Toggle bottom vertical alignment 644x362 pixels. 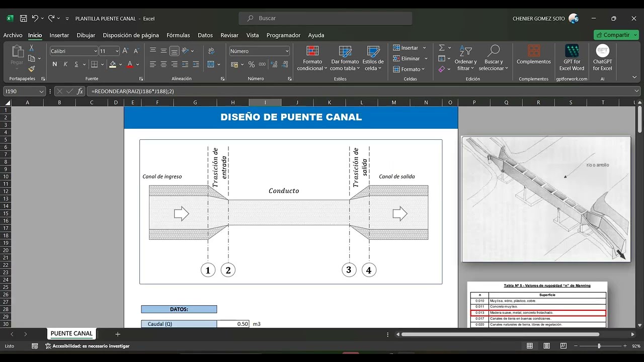174,51
